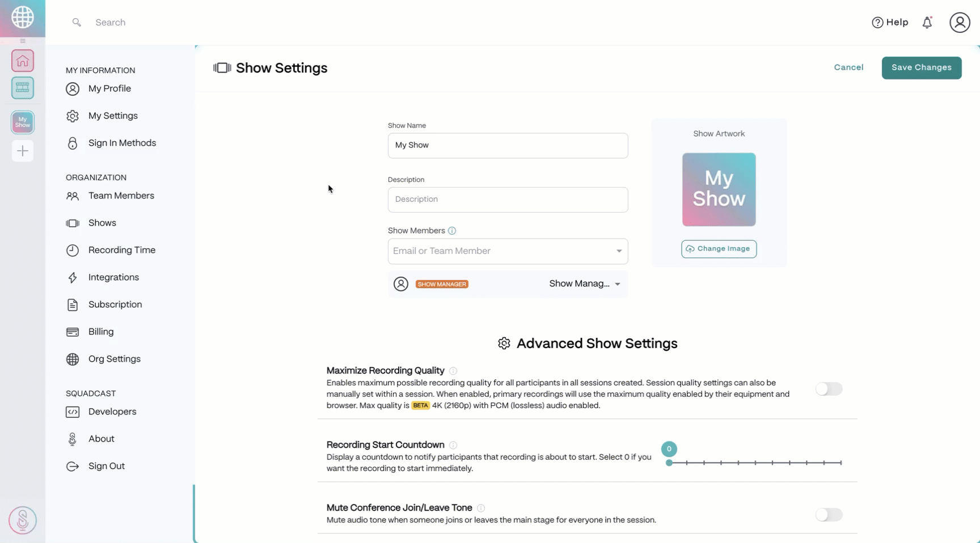Screen dimensions: 980x543
Task: Click the Save Changes button
Action: 921,67
